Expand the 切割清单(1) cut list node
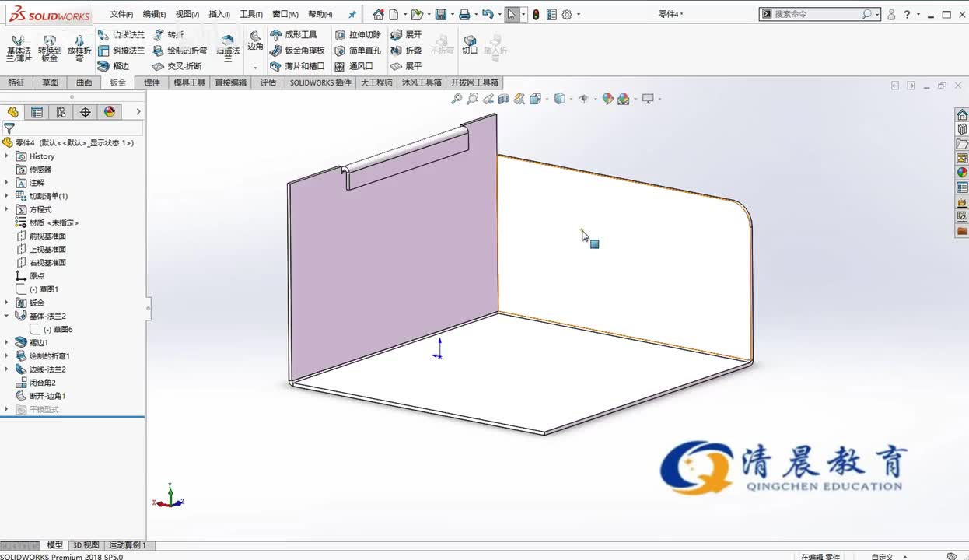The height and width of the screenshot is (560, 969). click(6, 196)
